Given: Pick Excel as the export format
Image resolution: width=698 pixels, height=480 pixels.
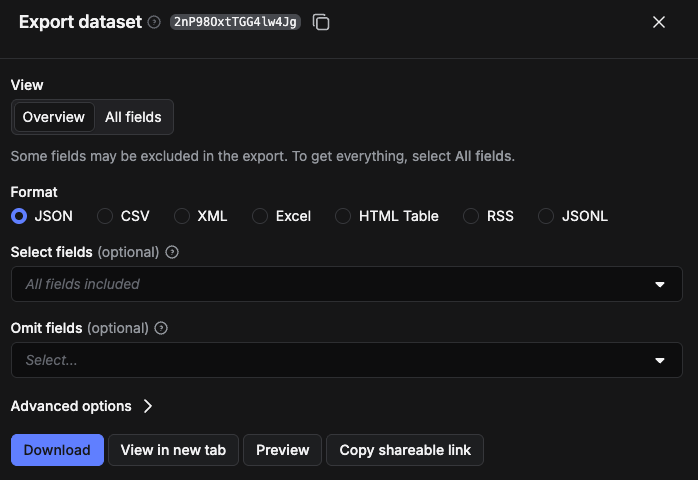Looking at the screenshot, I should click(260, 216).
